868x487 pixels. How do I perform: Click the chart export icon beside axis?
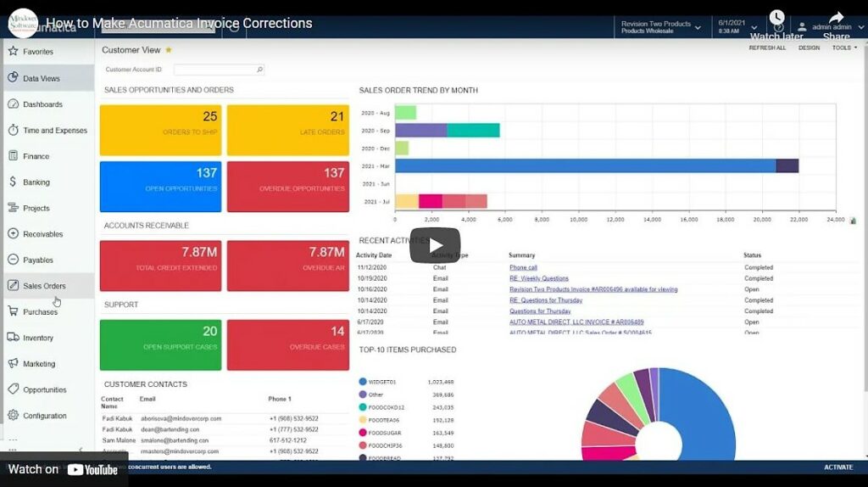[x=853, y=221]
